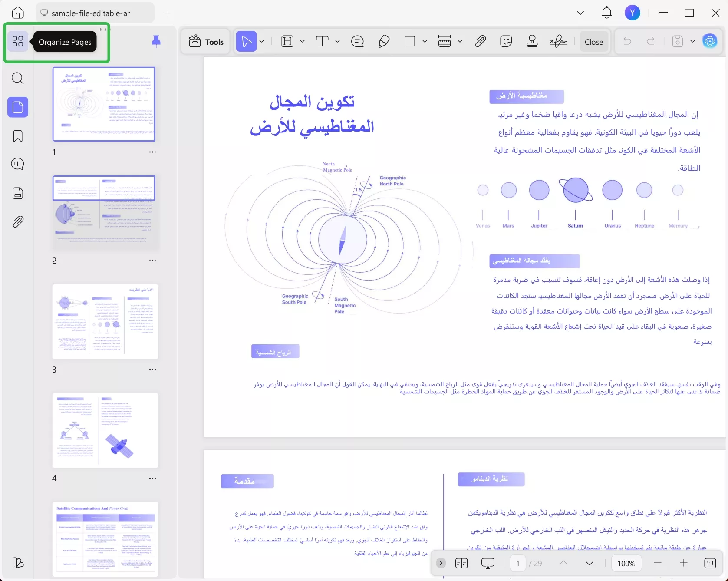This screenshot has height=581, width=728.
Task: Open the Bookmarks panel in the sidebar
Action: click(18, 136)
